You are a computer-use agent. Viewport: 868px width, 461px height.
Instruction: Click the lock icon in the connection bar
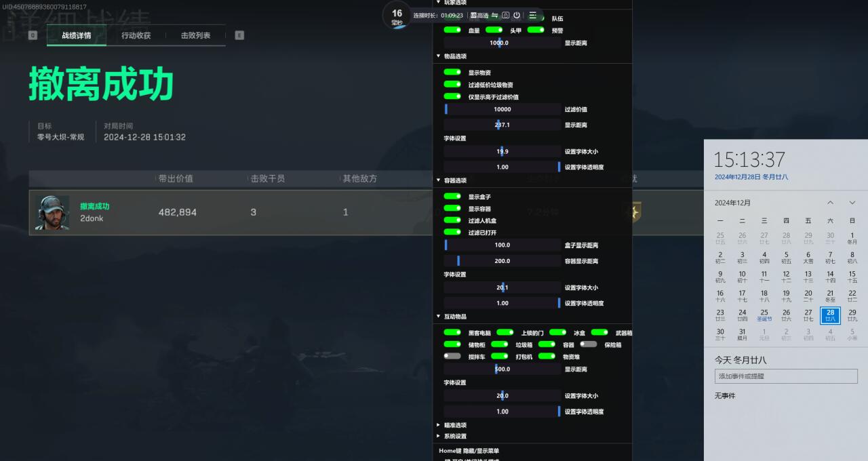[505, 15]
